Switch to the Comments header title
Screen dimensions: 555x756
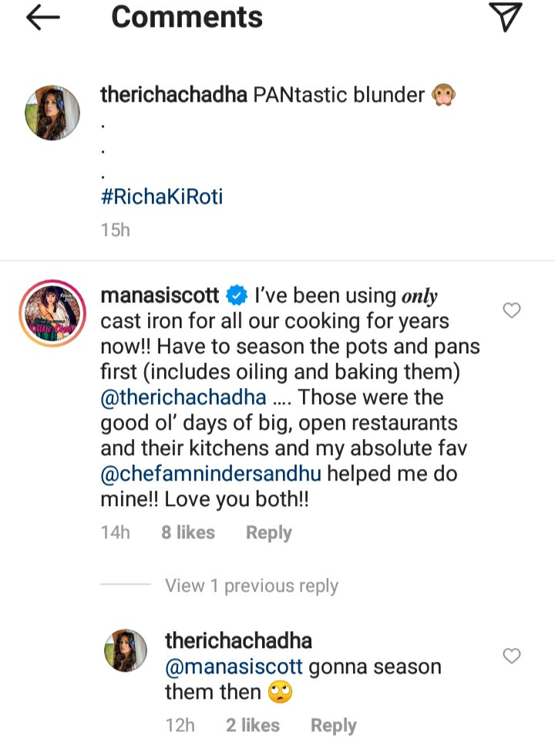coord(186,17)
